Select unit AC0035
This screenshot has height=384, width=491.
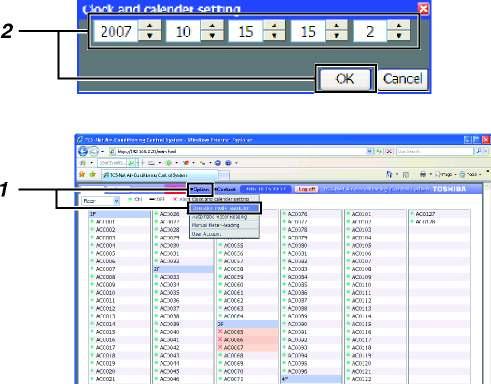click(x=170, y=293)
